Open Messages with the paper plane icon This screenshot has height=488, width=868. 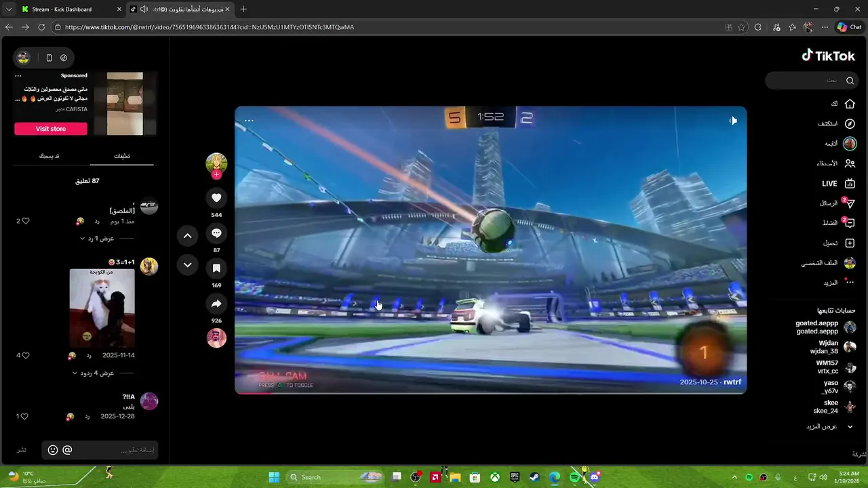(x=850, y=203)
